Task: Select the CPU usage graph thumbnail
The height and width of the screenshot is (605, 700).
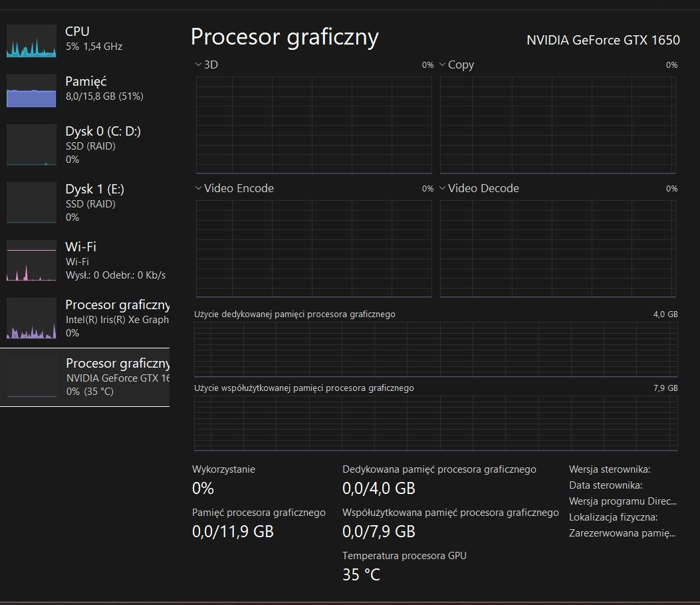Action: pos(31,41)
